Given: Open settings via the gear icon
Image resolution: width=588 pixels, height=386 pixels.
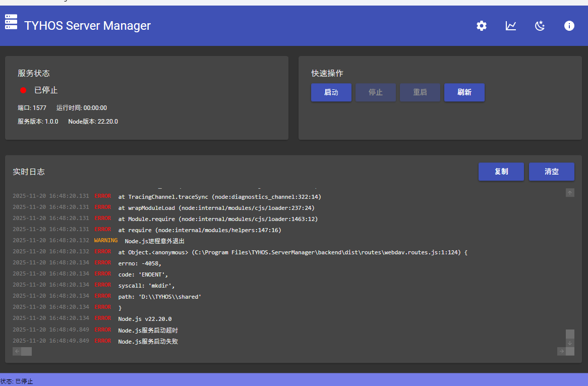Looking at the screenshot, I should coord(482,26).
